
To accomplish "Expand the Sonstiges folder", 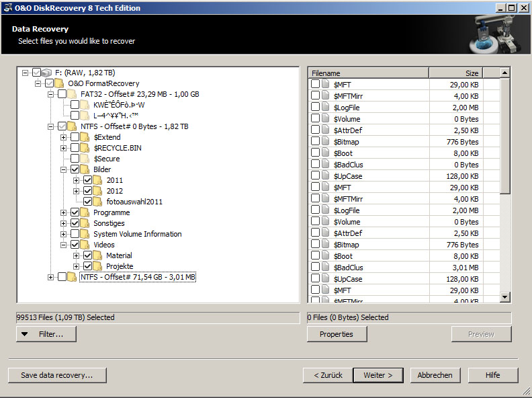I will click(63, 223).
